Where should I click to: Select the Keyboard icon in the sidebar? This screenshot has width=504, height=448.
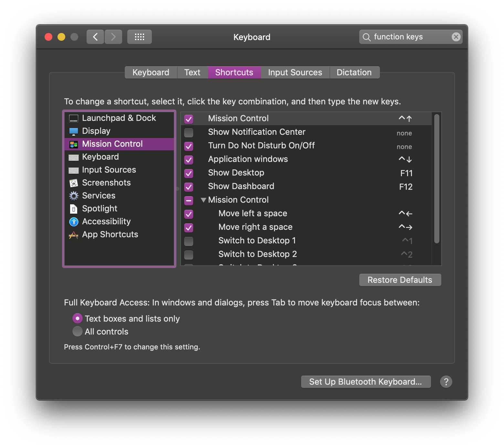74,157
